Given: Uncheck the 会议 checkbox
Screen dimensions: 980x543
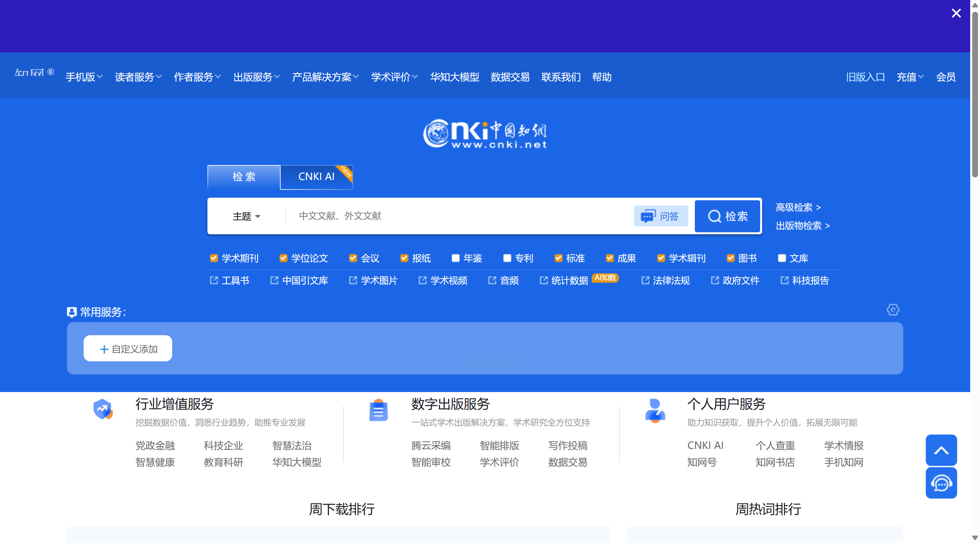Looking at the screenshot, I should click(353, 258).
